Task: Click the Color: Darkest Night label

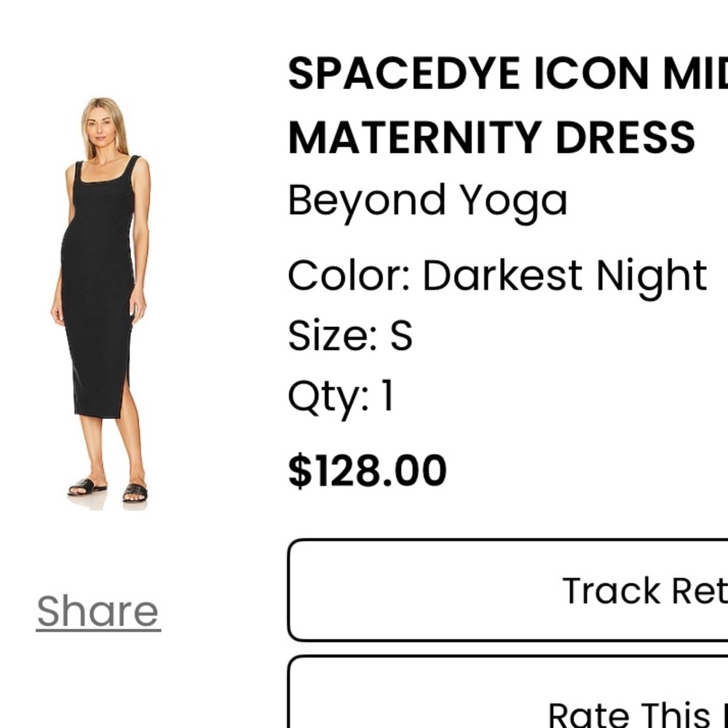Action: [x=497, y=275]
